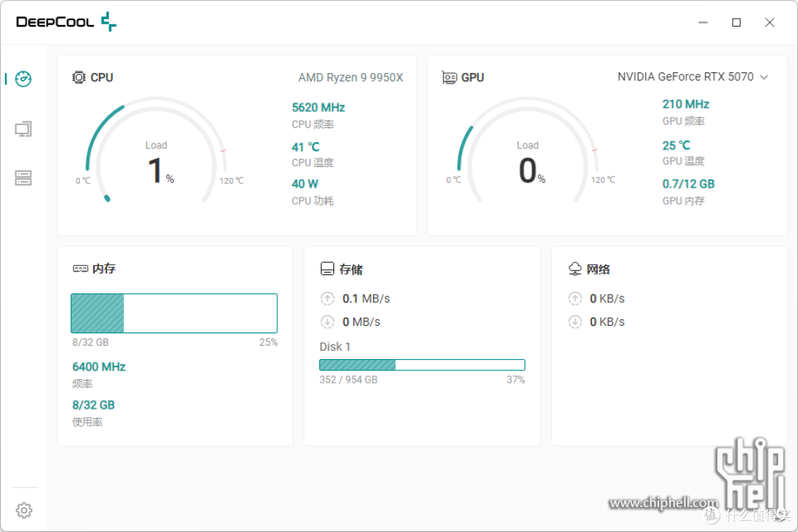Select NVIDIA GeForce RTX 5070 label
This screenshot has height=532, width=798.
pos(685,77)
